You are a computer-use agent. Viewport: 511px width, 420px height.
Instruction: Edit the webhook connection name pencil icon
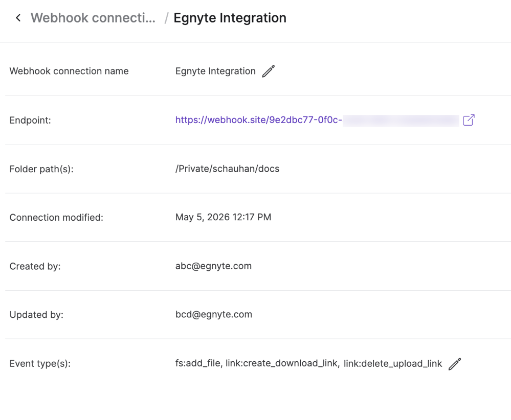[269, 72]
